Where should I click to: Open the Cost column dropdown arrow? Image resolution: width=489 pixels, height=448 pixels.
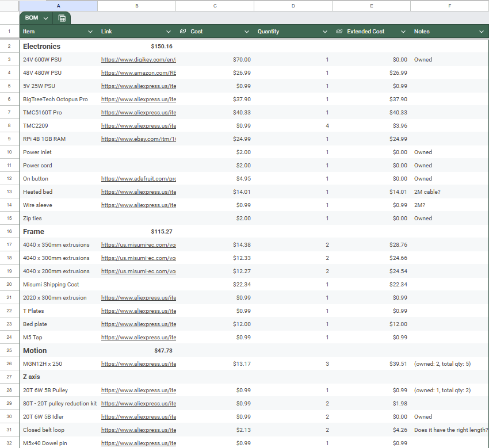click(x=247, y=32)
